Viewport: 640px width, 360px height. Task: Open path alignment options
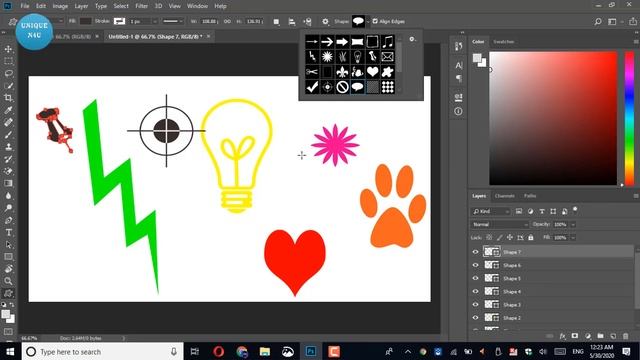pyautogui.click(x=292, y=22)
